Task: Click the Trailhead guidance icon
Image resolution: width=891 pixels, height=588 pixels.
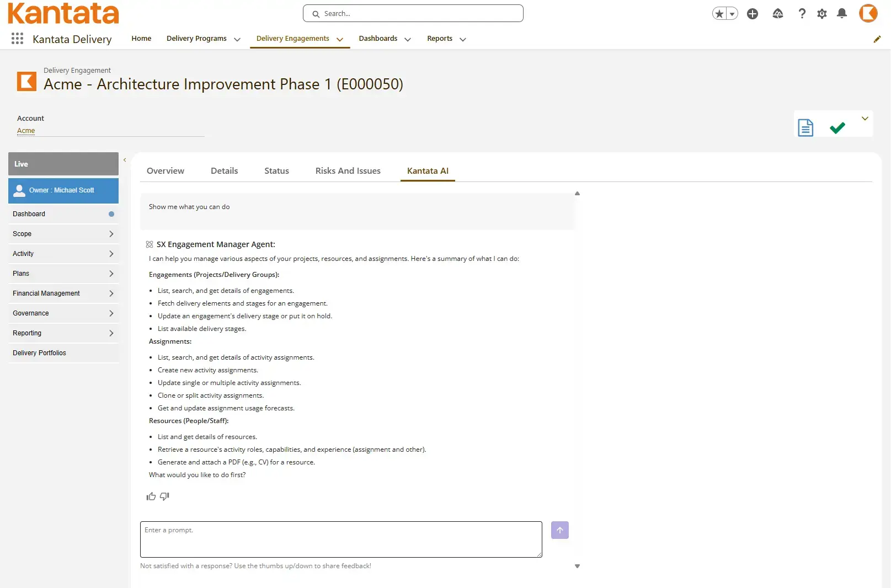Action: (778, 14)
